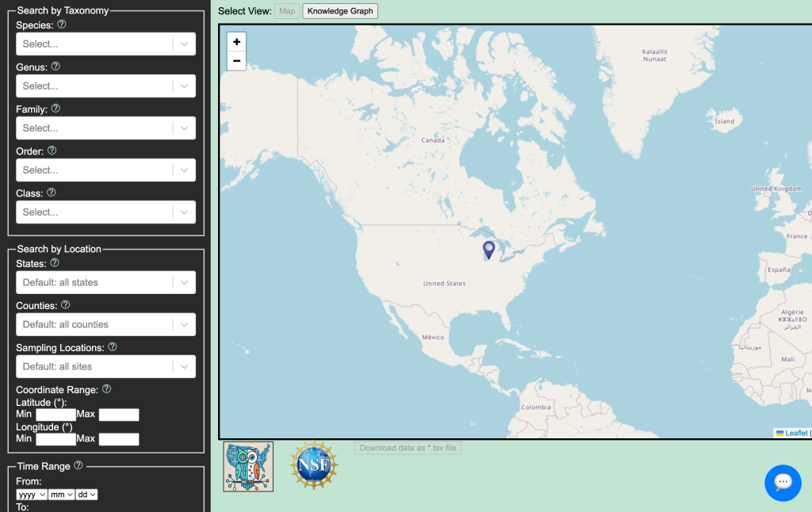This screenshot has width=812, height=512.
Task: Switch to Knowledge Graph view
Action: (340, 11)
